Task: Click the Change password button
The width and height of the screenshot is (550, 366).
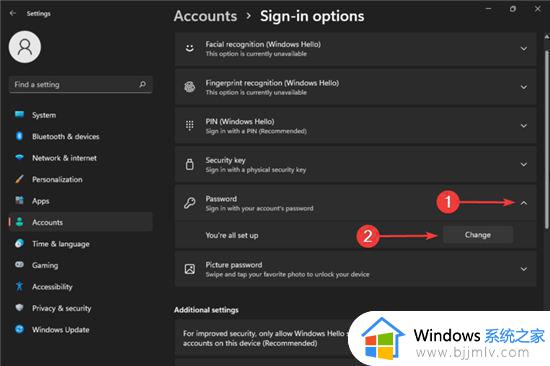Action: pyautogui.click(x=478, y=235)
